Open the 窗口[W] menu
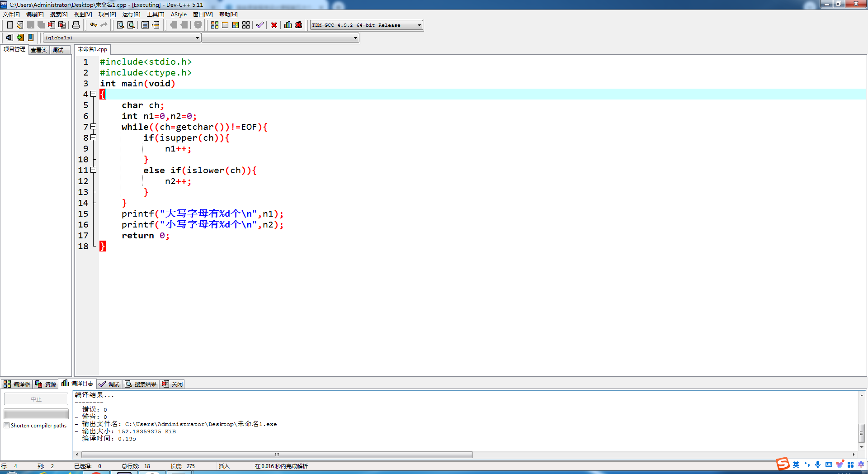The image size is (868, 474). point(203,14)
